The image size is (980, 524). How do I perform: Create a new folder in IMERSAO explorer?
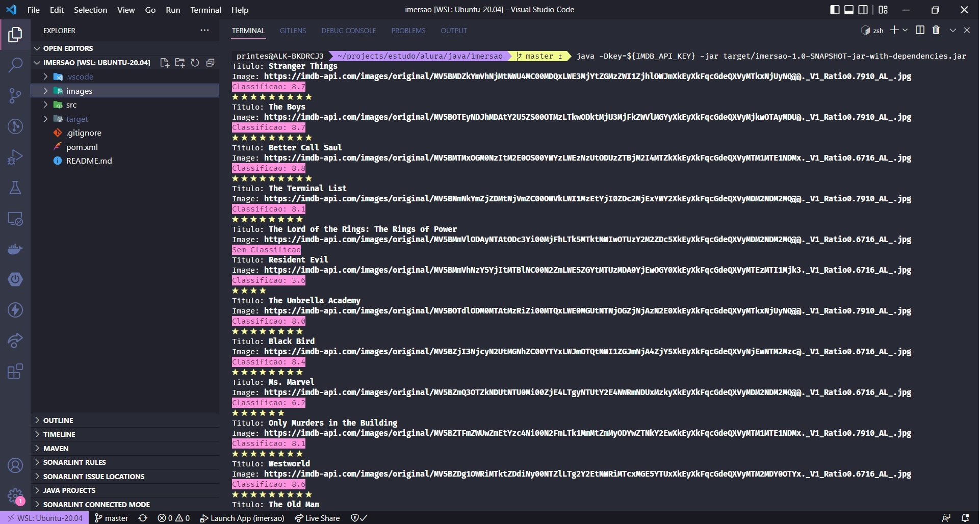[179, 63]
